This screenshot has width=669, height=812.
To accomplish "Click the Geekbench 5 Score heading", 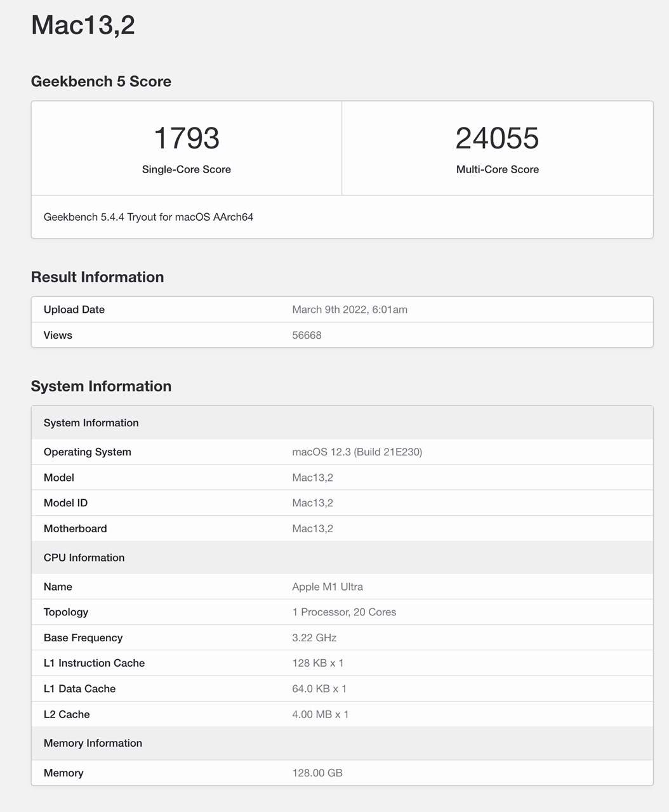I will pos(101,81).
